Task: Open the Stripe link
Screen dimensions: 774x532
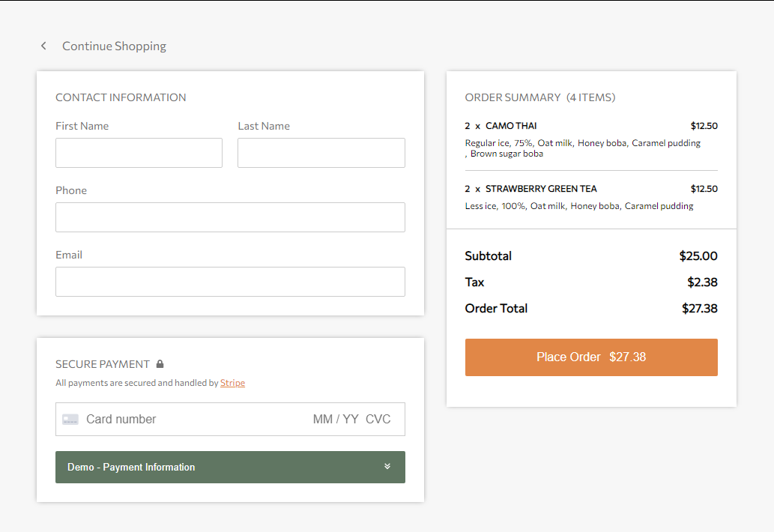Action: pyautogui.click(x=232, y=383)
